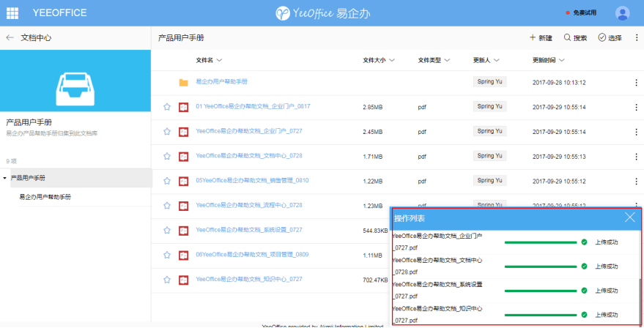
Task: Click the document library inbox tray image
Action: [x=75, y=89]
